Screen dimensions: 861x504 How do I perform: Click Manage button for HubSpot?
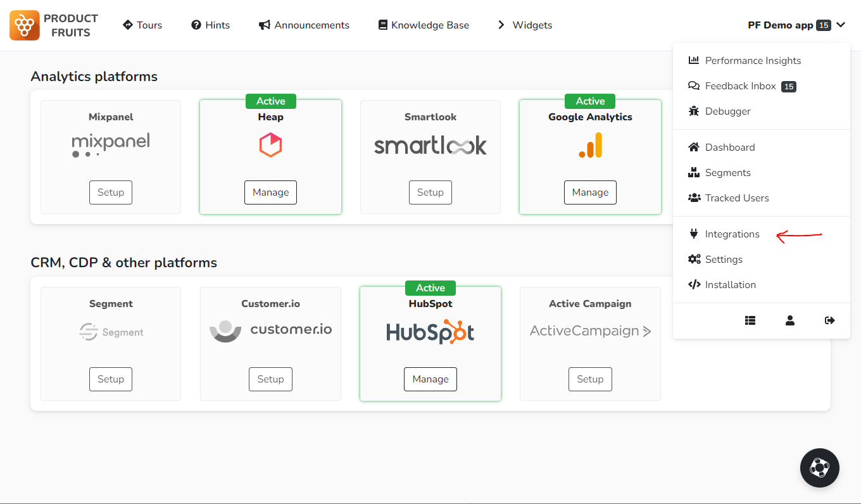point(430,379)
